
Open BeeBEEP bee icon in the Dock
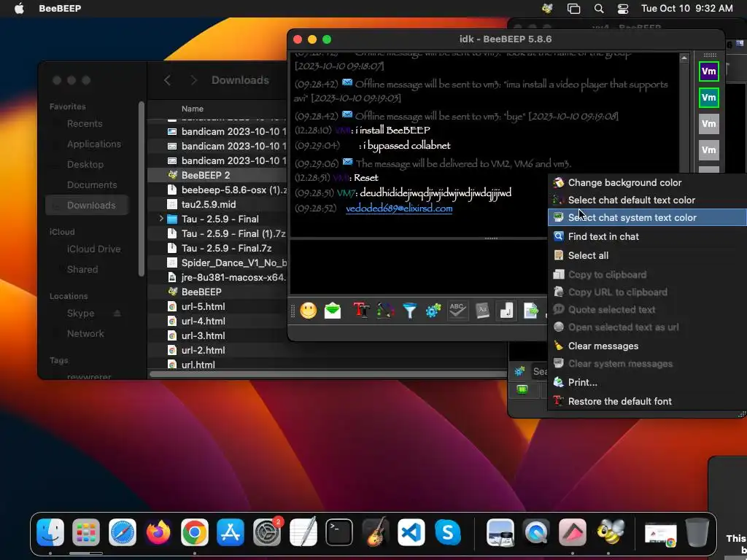610,532
